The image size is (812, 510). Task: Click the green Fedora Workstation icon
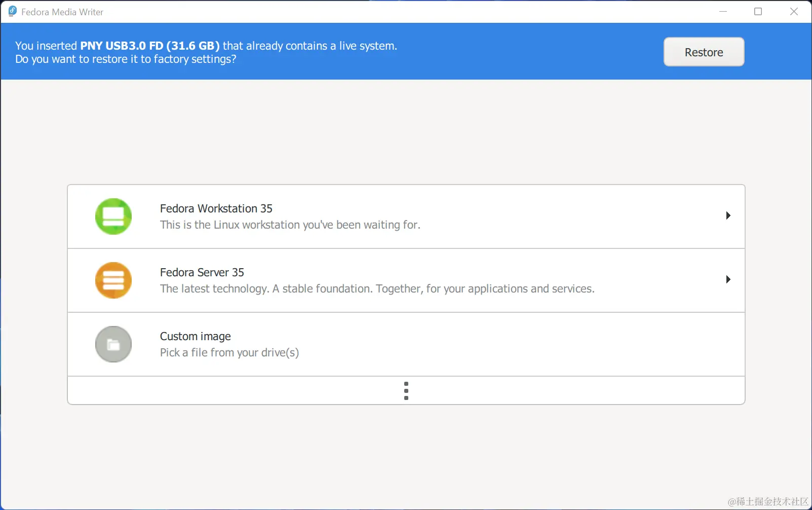tap(113, 216)
